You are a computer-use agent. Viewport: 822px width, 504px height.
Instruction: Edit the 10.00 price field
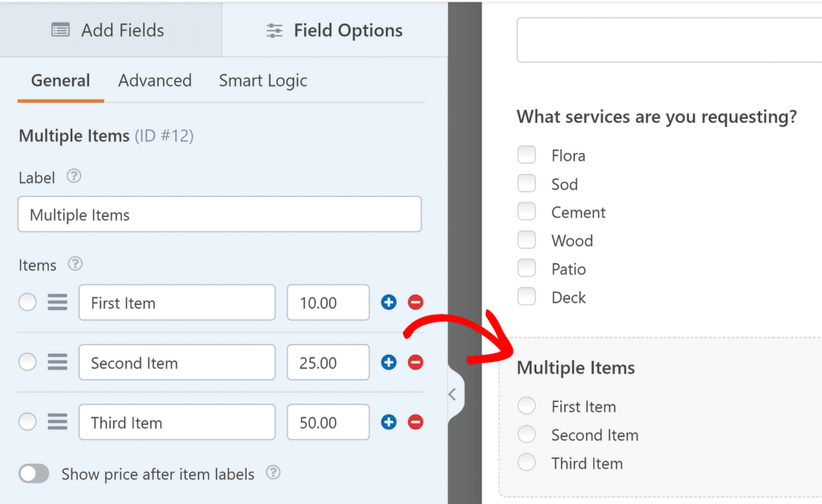click(x=328, y=303)
